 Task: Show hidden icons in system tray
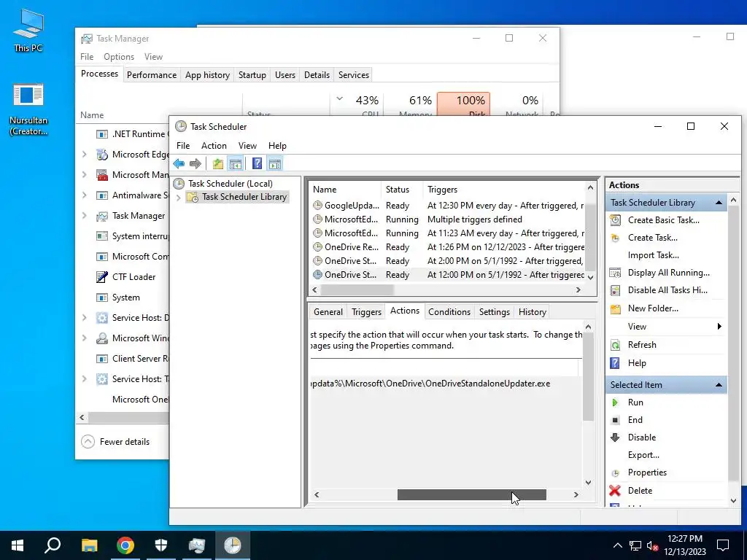617,545
